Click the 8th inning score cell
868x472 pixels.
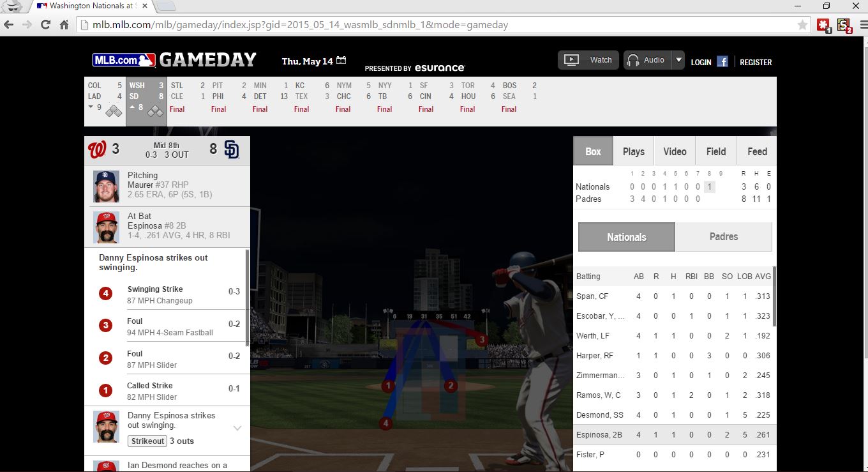[x=709, y=187]
